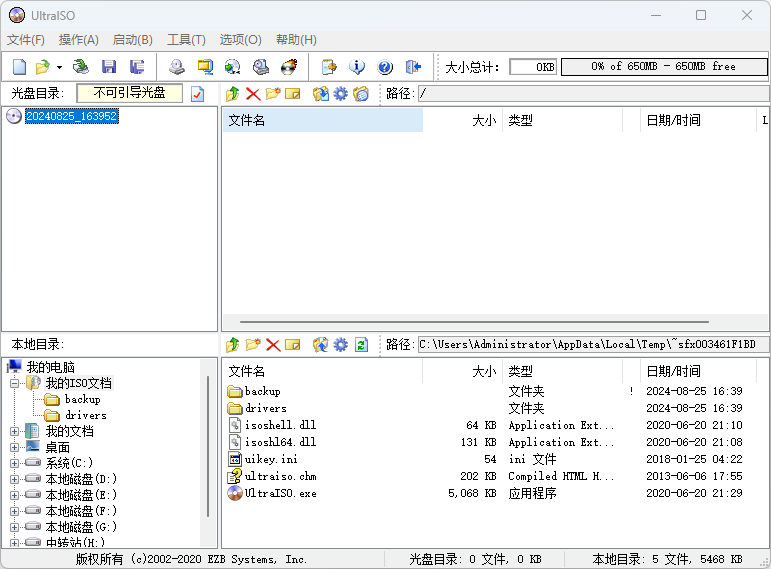
Task: Sort disc pane by 日期/时间 column header
Action: tap(697, 120)
